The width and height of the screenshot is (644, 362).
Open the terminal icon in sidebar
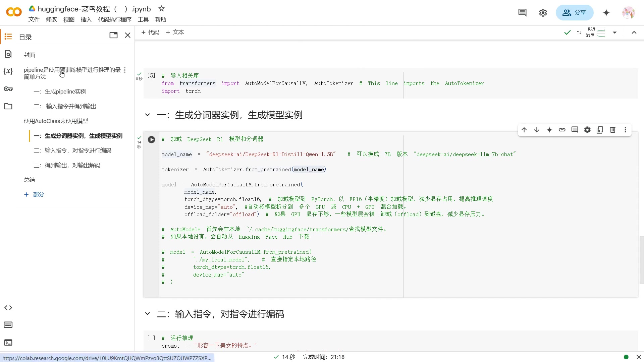pos(8,343)
